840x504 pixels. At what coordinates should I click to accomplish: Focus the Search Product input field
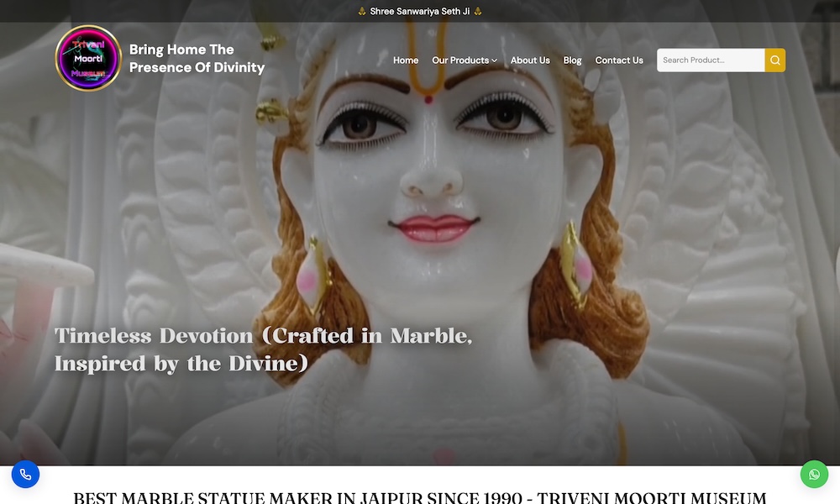711,60
